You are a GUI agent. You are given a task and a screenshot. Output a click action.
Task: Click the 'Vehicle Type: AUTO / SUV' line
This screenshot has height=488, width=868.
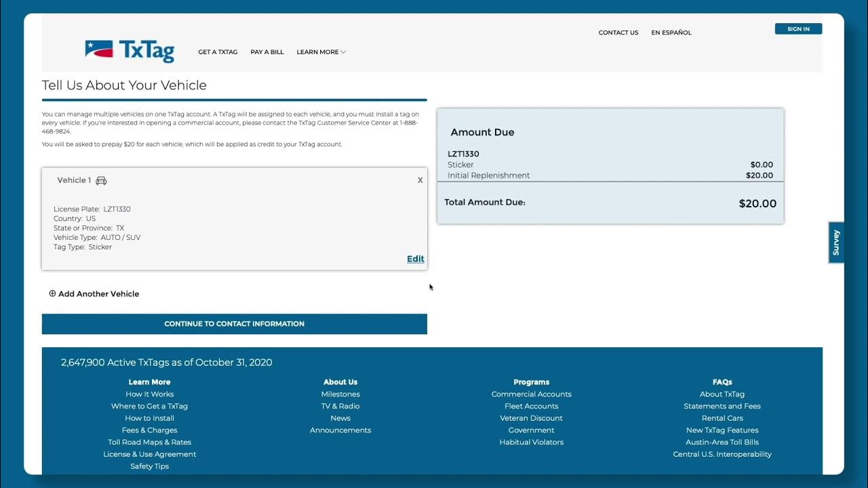coord(97,238)
